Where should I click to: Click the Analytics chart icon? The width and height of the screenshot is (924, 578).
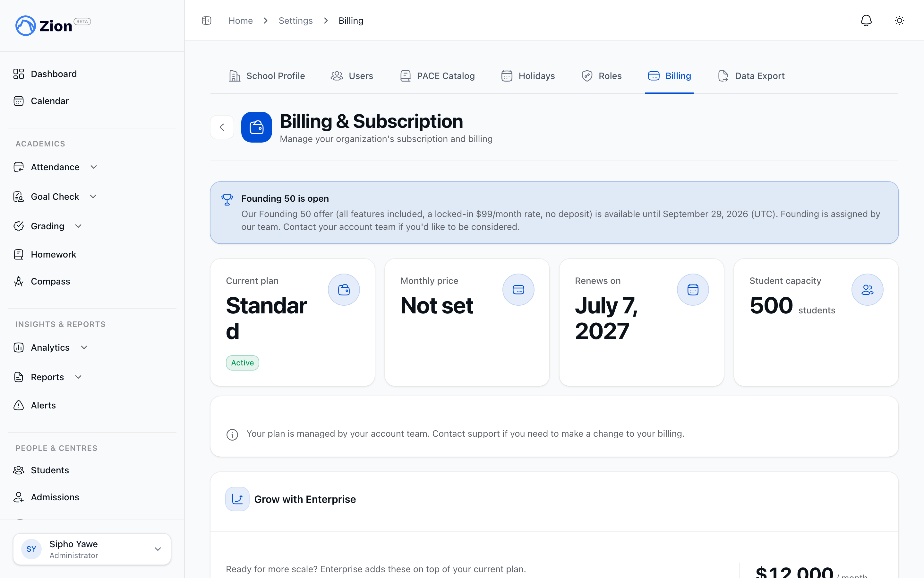[19, 347]
